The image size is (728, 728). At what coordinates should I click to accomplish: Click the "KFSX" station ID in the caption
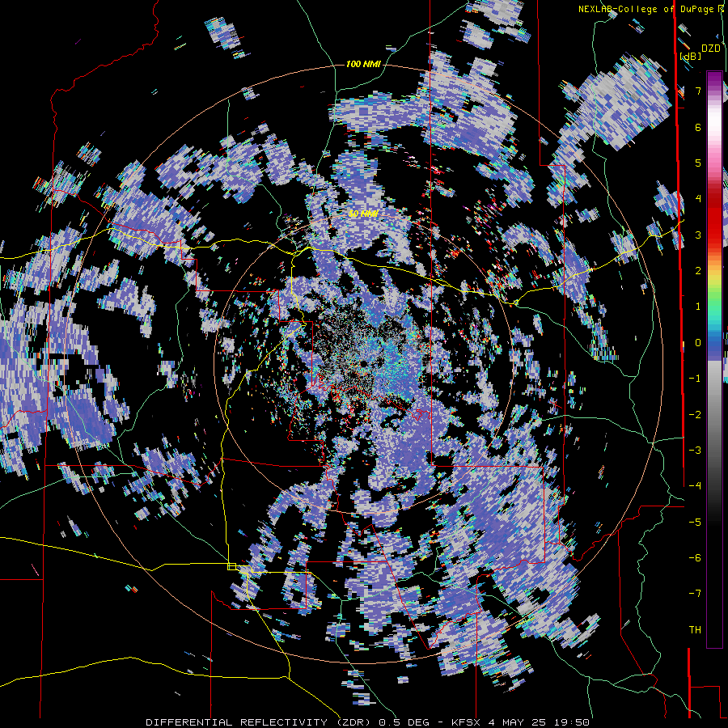point(465,722)
